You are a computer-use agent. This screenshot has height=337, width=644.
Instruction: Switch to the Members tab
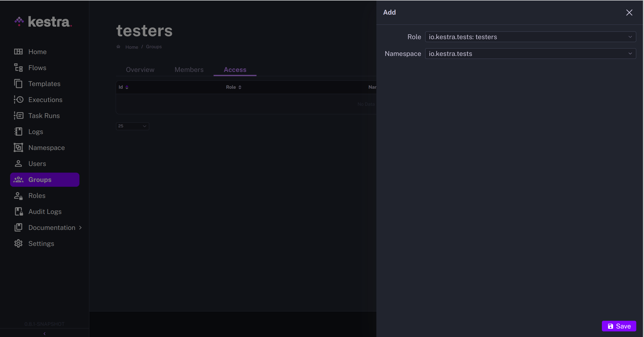(x=189, y=70)
